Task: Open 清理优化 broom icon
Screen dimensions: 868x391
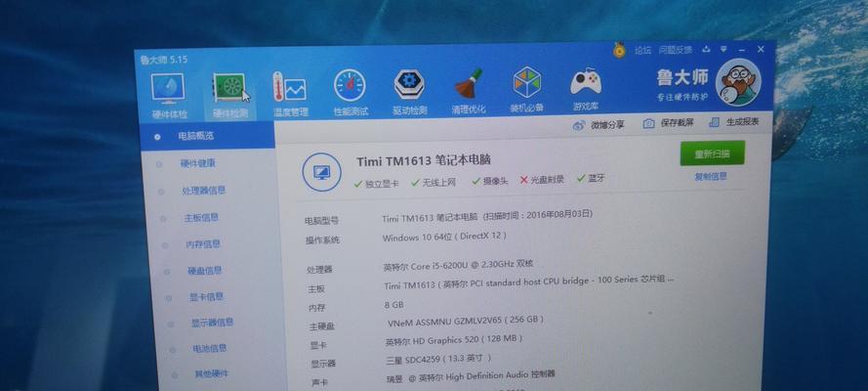Action: [x=469, y=84]
